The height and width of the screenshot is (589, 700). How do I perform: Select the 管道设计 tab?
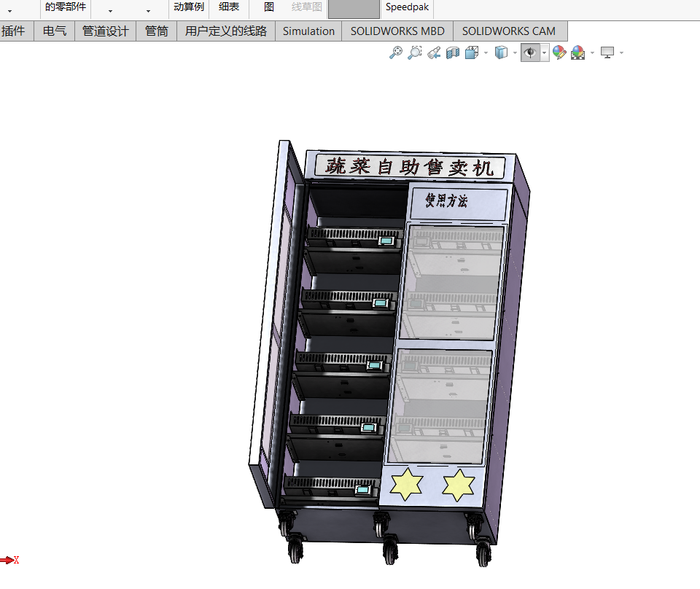point(105,31)
